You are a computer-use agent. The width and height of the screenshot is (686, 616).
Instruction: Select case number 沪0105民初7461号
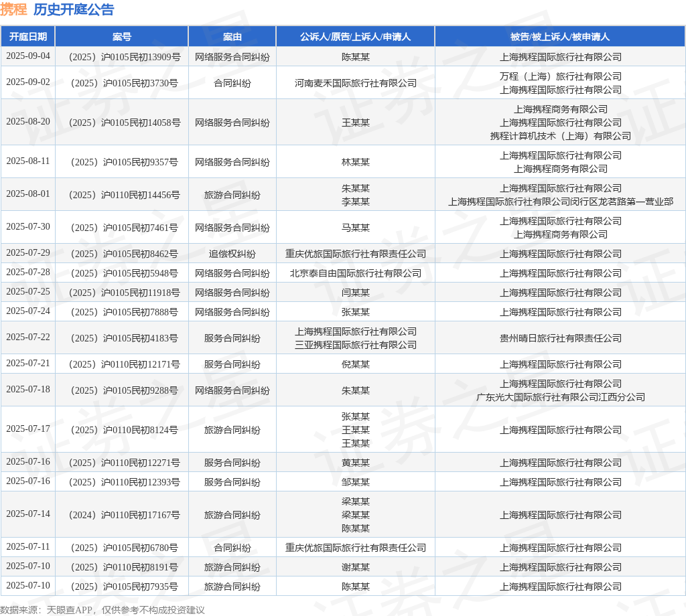pyautogui.click(x=125, y=228)
